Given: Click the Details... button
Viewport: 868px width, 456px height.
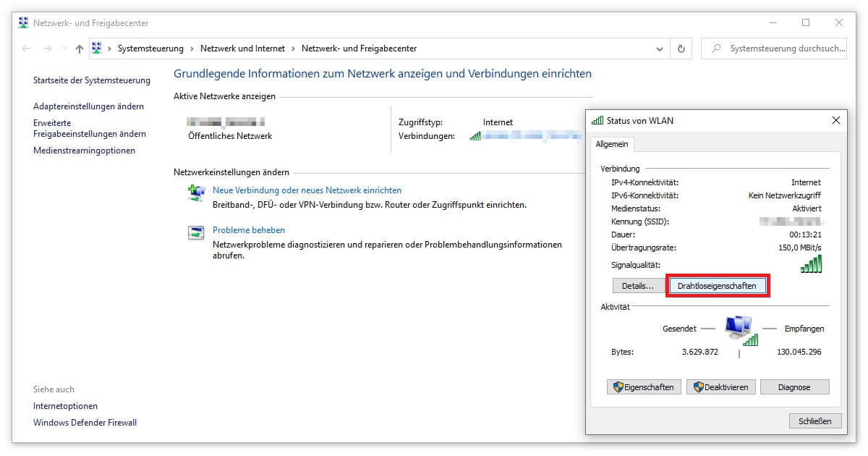Looking at the screenshot, I should click(637, 286).
